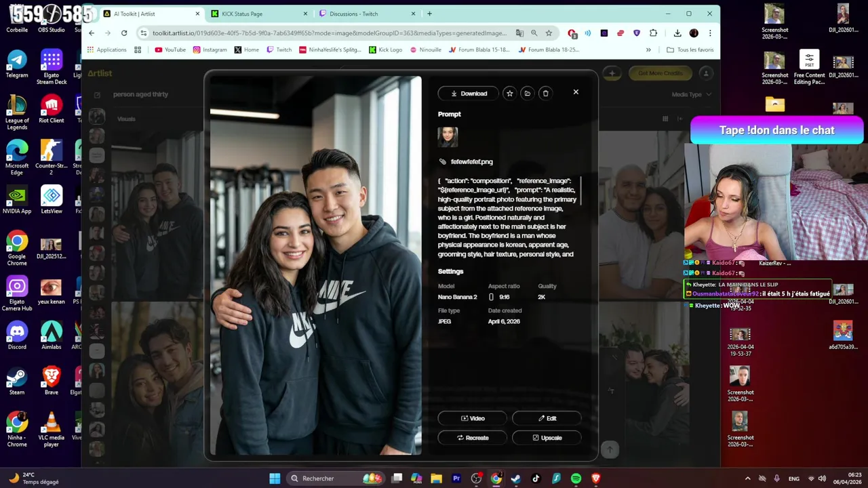Click the Chrome address bar URL
Screen dimensions: 868x488
point(330,33)
